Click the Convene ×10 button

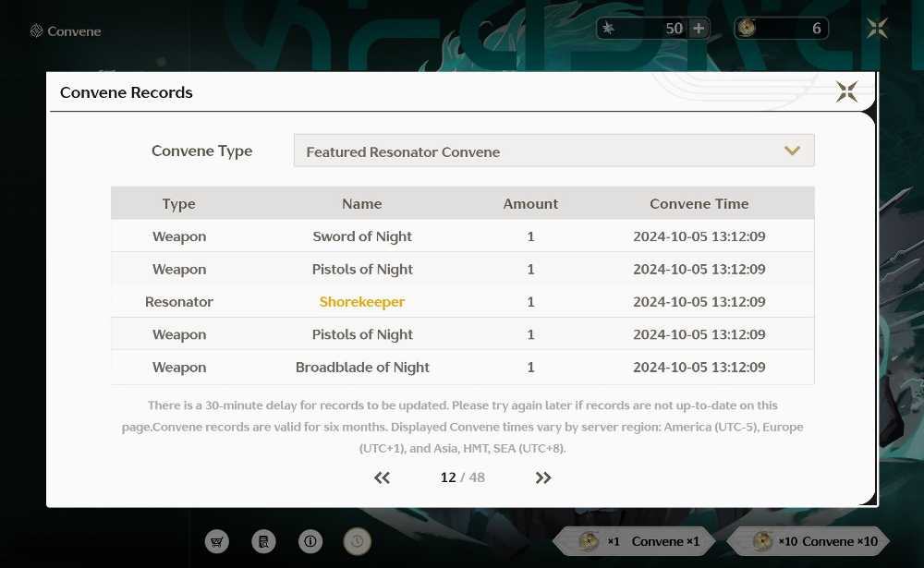(x=808, y=541)
